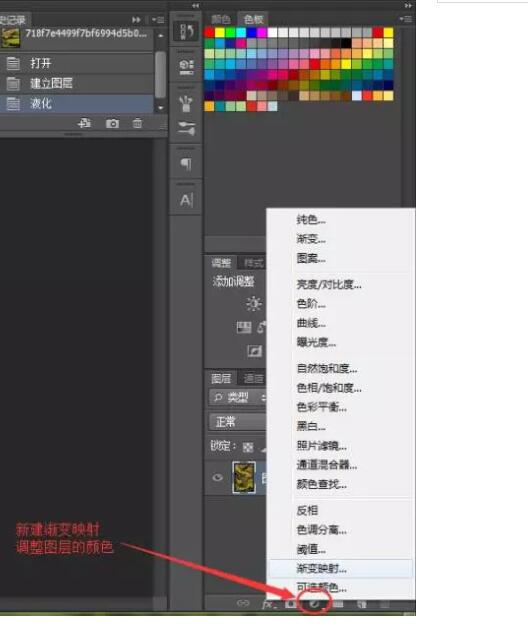Viewport: 528px width, 630px height.
Task: Click the gradient-rectangle icon in 调整 panel
Action: coord(244,327)
